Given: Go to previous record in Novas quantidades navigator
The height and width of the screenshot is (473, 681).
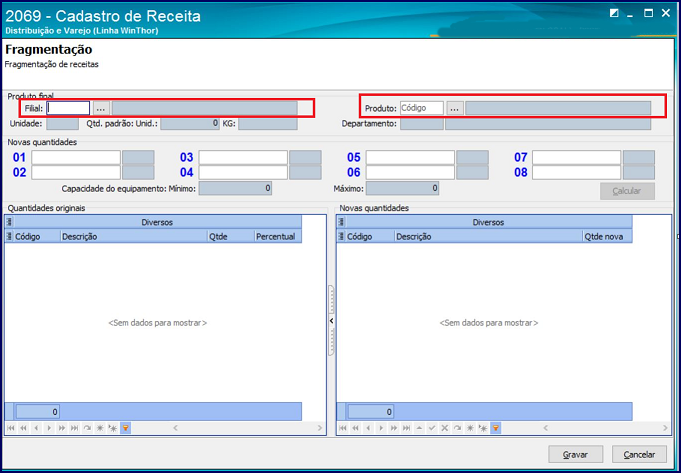Looking at the screenshot, I should pyautogui.click(x=368, y=428).
